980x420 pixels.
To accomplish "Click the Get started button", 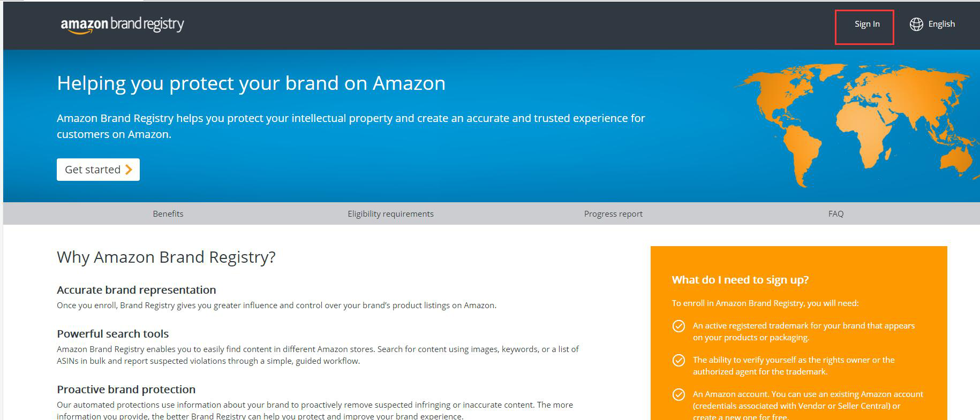I will coord(98,170).
